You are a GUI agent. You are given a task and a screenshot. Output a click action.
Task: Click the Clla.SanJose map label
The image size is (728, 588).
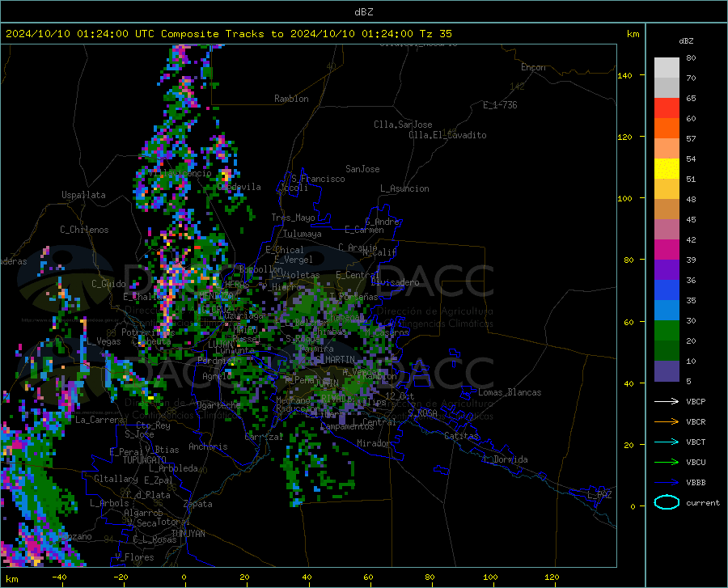click(403, 125)
